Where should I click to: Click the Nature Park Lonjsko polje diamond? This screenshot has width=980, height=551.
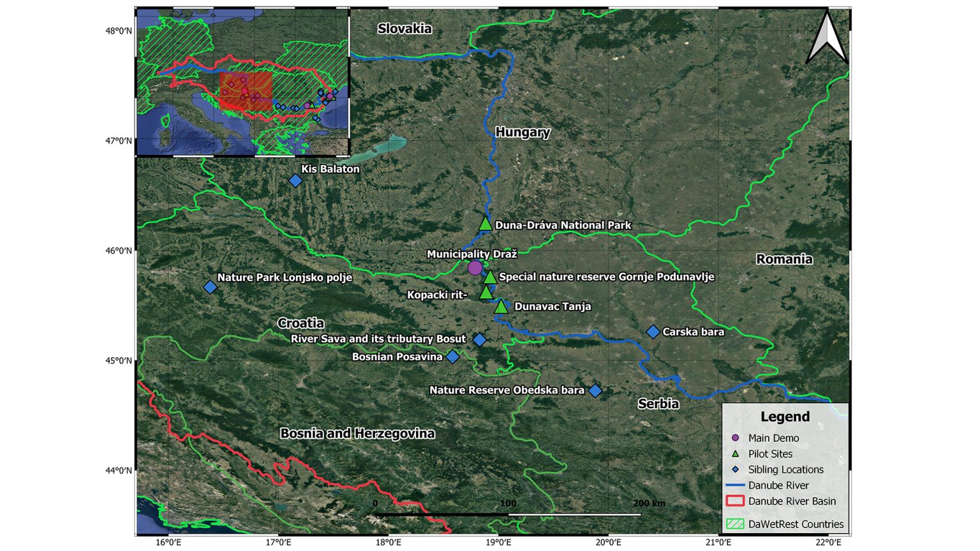pyautogui.click(x=210, y=287)
